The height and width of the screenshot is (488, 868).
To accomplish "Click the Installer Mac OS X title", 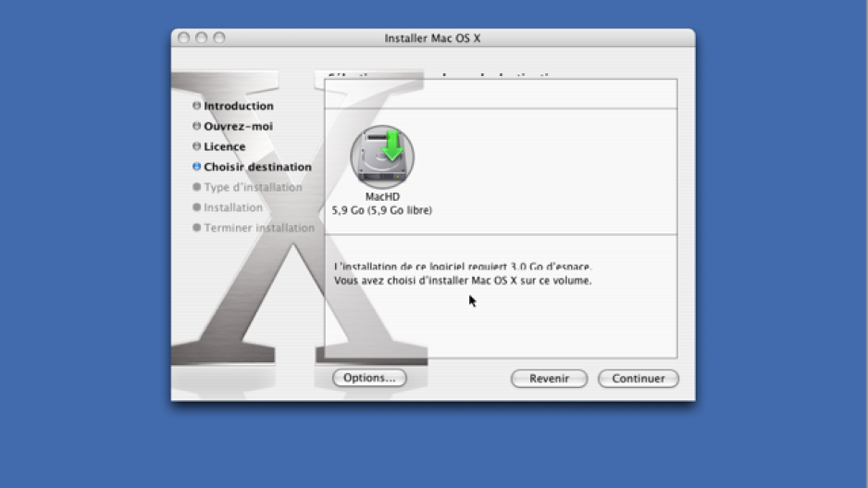I will (x=432, y=38).
